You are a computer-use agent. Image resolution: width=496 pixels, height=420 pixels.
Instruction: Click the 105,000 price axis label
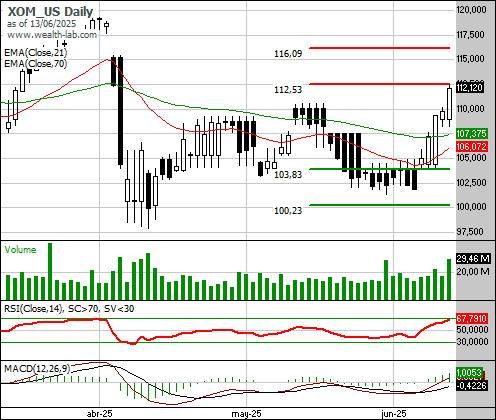pos(471,158)
